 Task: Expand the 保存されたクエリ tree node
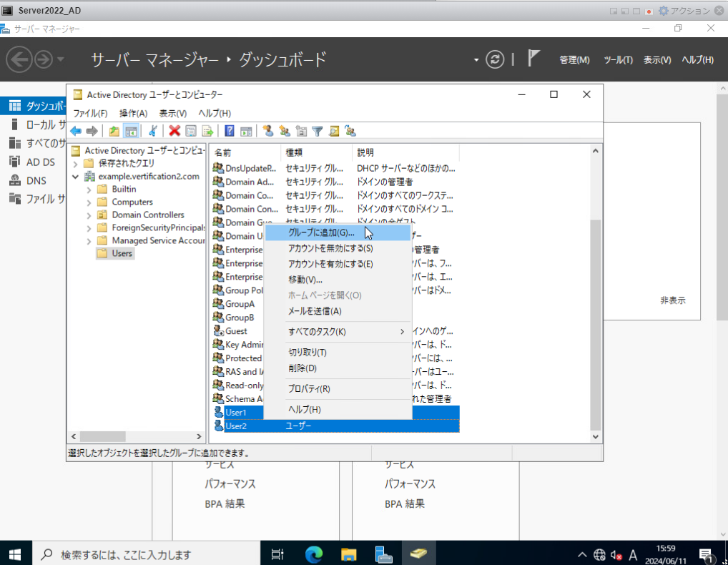[75, 163]
